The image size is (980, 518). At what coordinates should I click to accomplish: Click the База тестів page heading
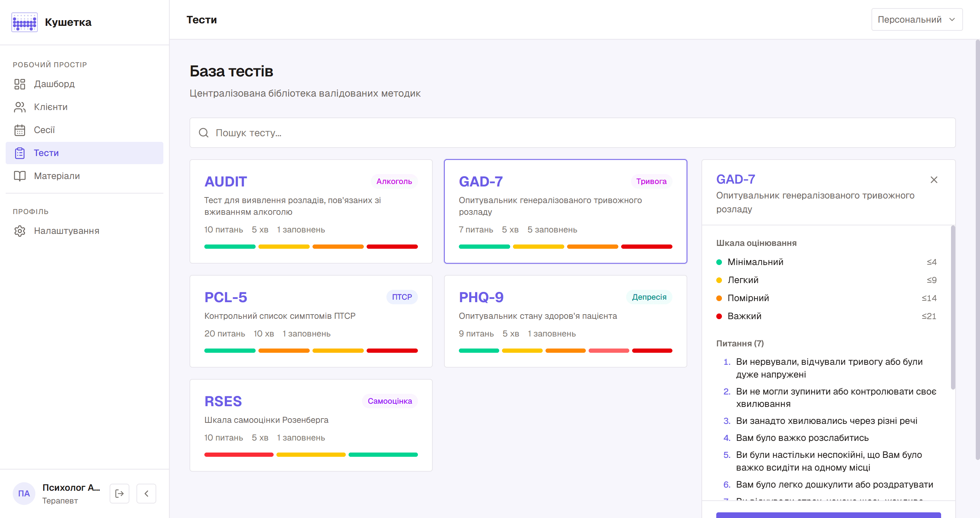(231, 71)
